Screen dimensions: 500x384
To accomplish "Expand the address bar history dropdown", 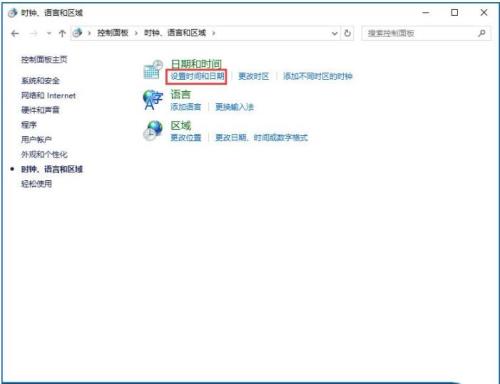I will (335, 33).
